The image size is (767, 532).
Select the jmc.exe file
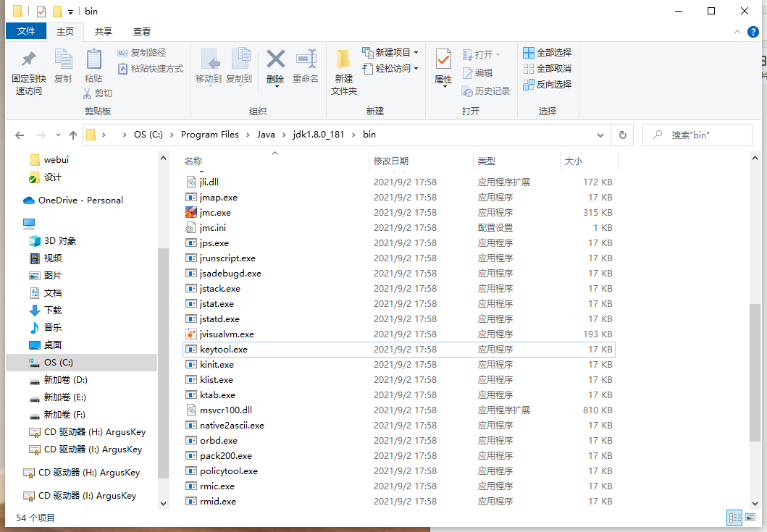(x=398, y=213)
